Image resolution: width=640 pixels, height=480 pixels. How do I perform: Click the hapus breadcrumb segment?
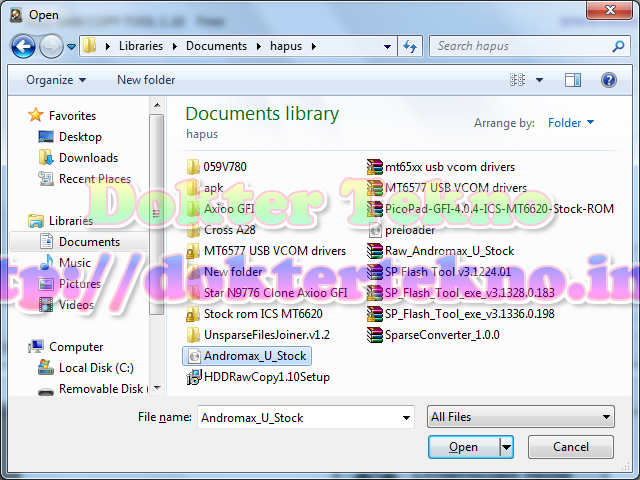(x=286, y=46)
